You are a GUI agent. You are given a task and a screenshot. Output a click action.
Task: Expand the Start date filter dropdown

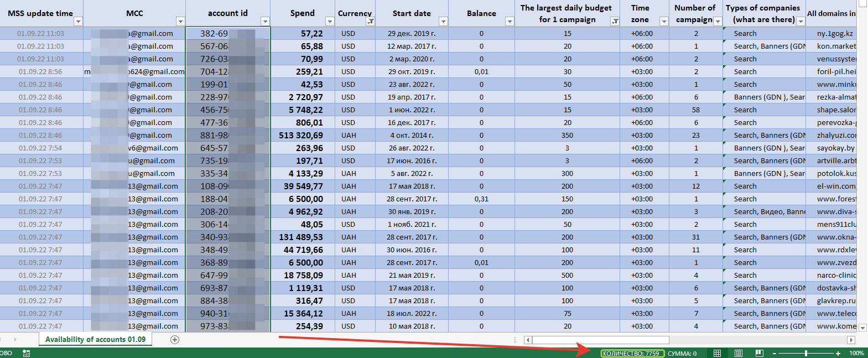coord(443,22)
